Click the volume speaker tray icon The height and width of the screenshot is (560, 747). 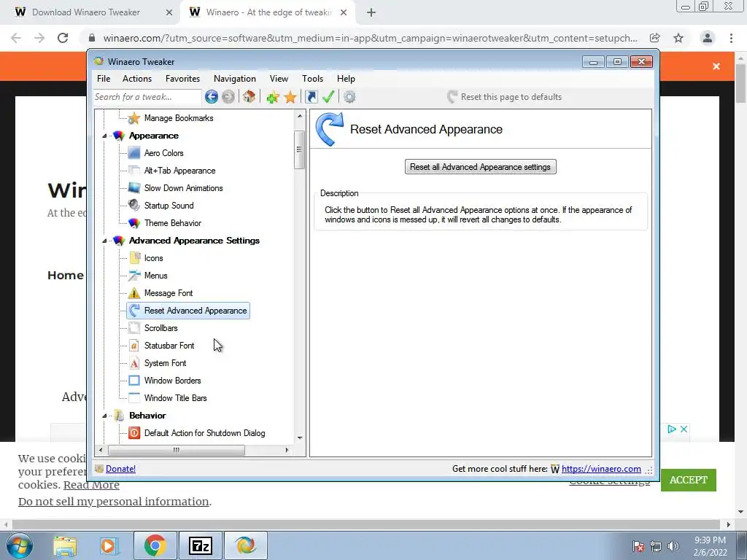[673, 546]
